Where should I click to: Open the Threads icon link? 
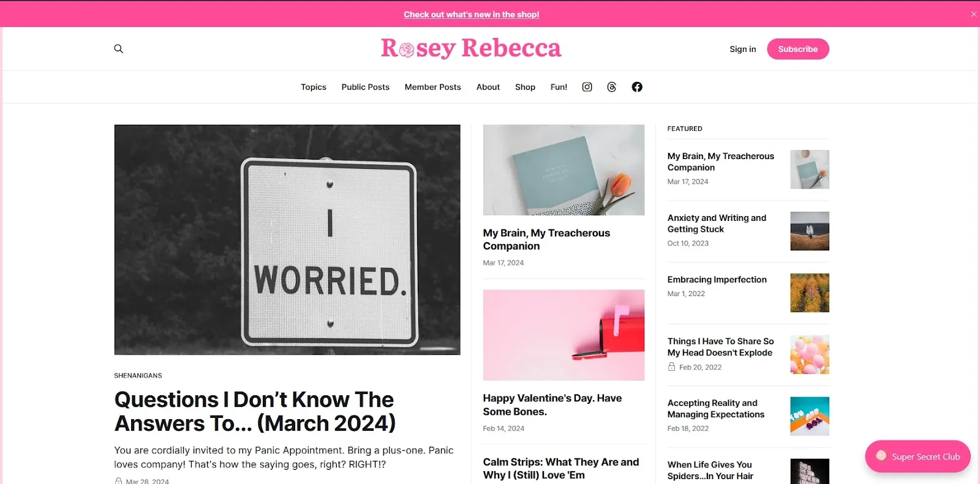(611, 87)
